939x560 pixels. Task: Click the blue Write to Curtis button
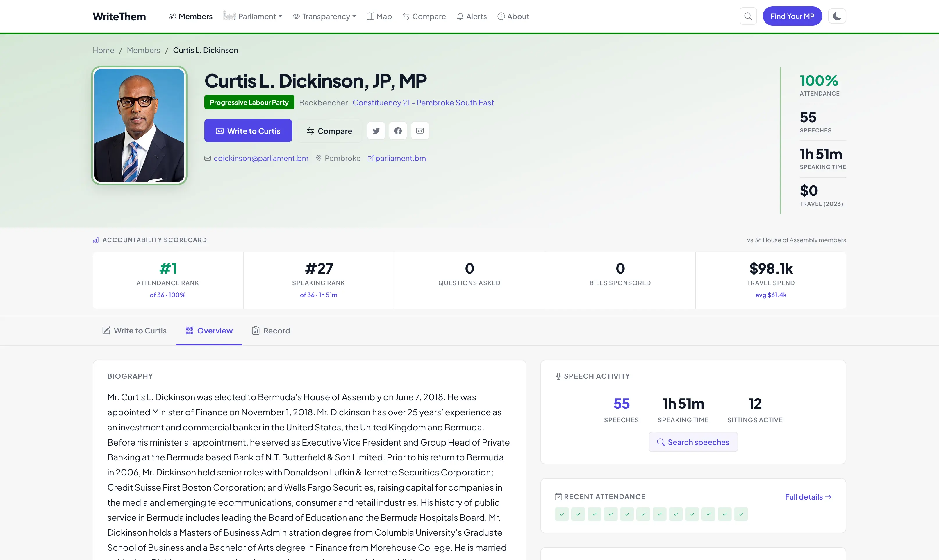tap(248, 131)
